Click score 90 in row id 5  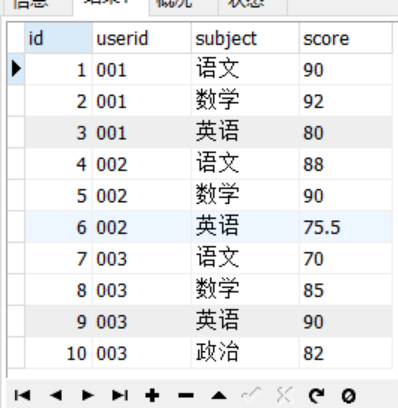click(x=346, y=195)
